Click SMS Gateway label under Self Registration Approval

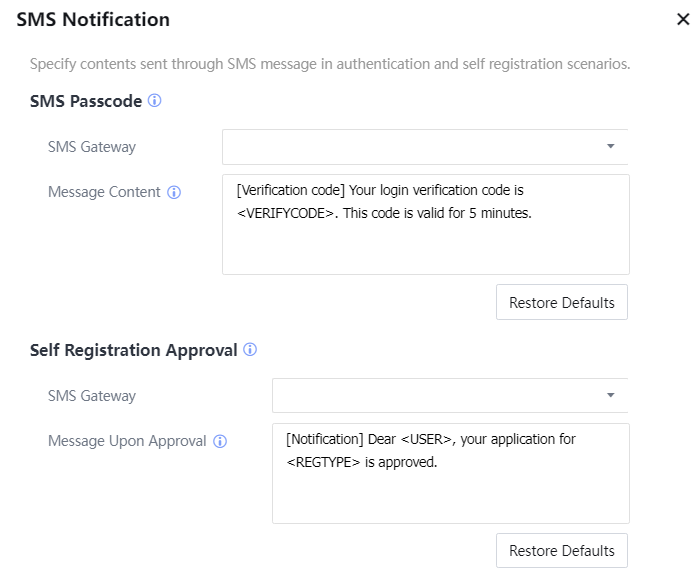click(x=92, y=396)
